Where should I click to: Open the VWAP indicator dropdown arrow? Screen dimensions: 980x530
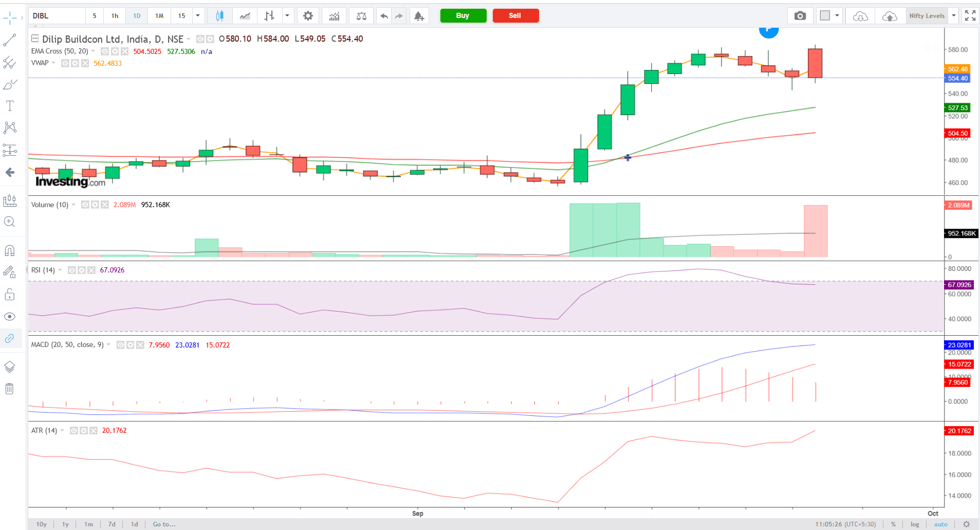[53, 63]
